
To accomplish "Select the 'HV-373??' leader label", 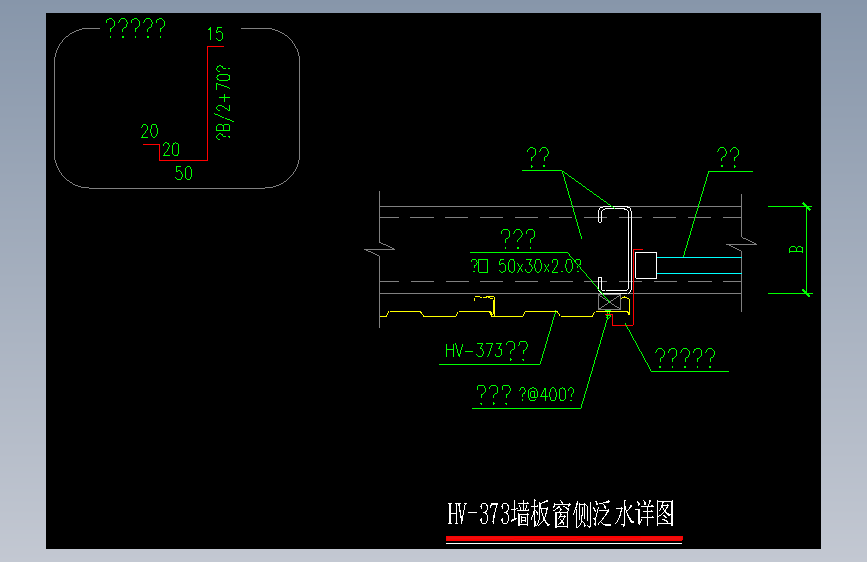I will tap(487, 351).
